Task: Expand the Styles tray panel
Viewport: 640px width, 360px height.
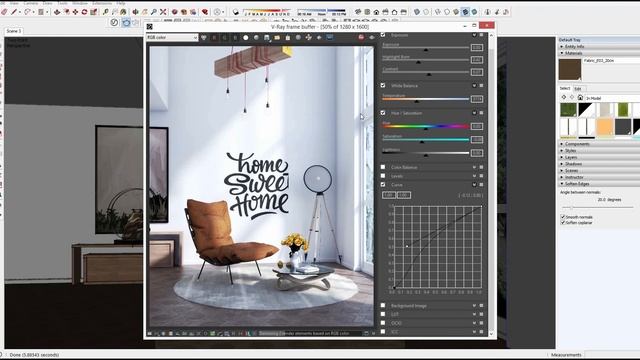Action: click(599, 151)
